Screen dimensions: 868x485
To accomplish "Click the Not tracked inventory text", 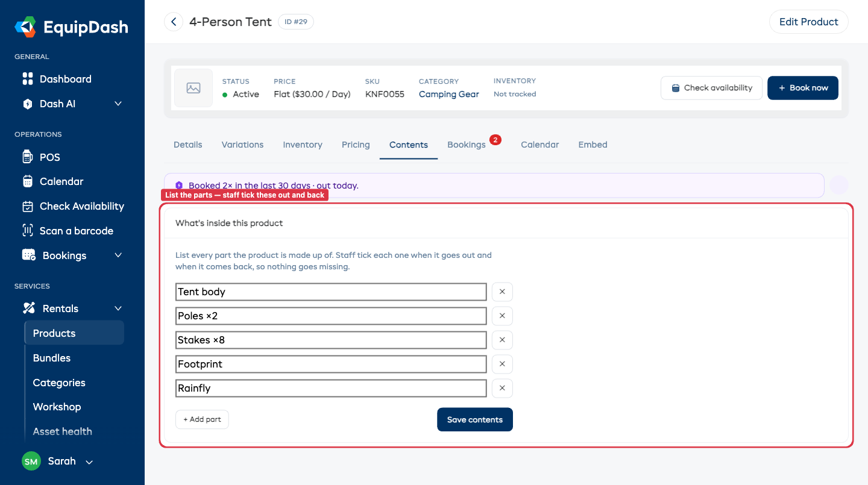I will coord(515,94).
